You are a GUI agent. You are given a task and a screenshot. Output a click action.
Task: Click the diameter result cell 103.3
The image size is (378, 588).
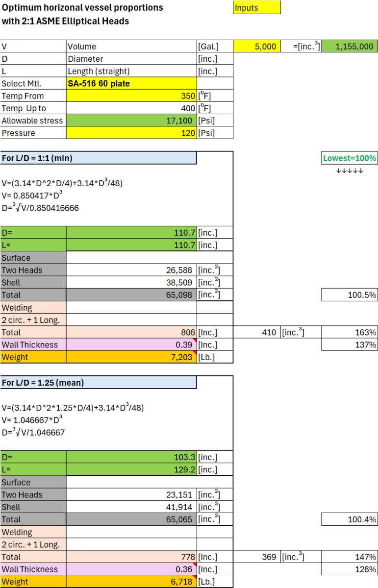coord(131,457)
